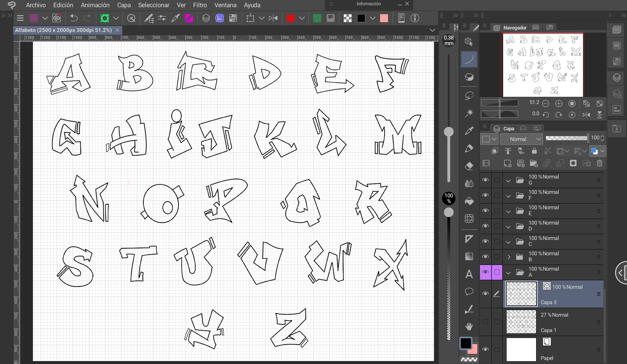Hide the G folder layer
Screen dimensions: 627x364
coord(485,180)
